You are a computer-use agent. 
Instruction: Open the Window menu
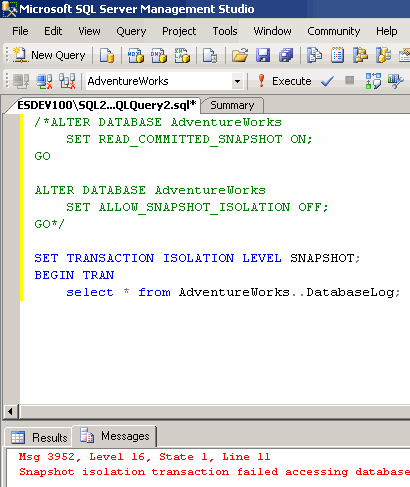coord(272,31)
